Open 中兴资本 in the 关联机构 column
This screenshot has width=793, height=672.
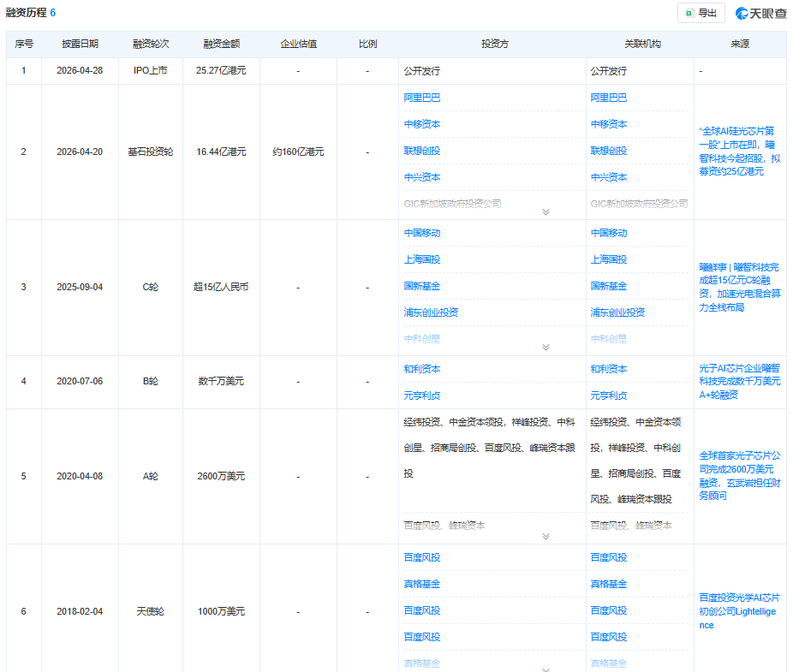coord(608,177)
